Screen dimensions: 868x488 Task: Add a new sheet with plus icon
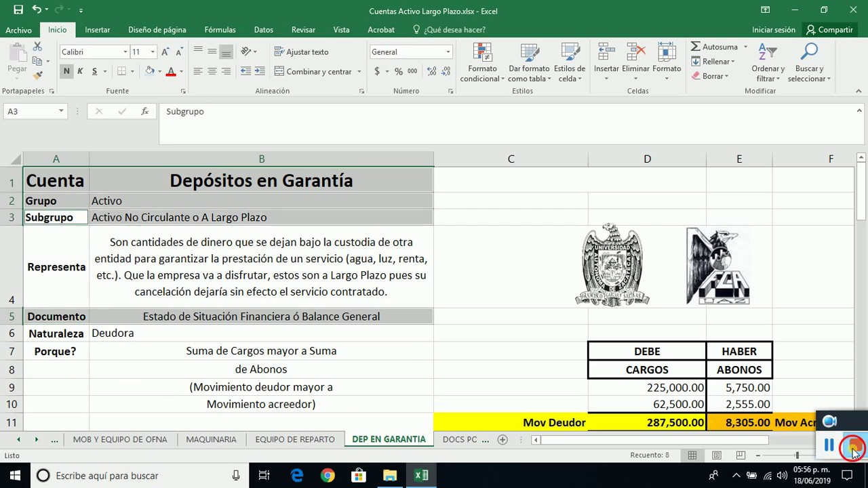502,439
